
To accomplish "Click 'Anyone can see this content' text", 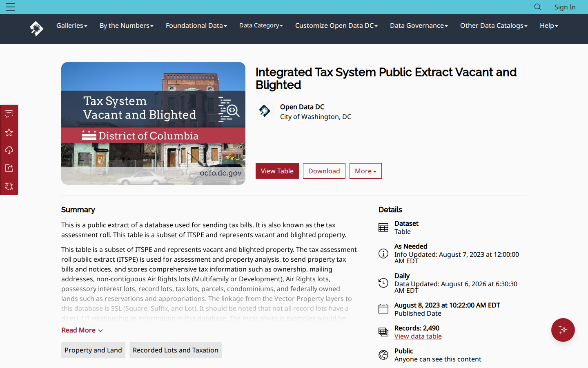I will pyautogui.click(x=438, y=359).
